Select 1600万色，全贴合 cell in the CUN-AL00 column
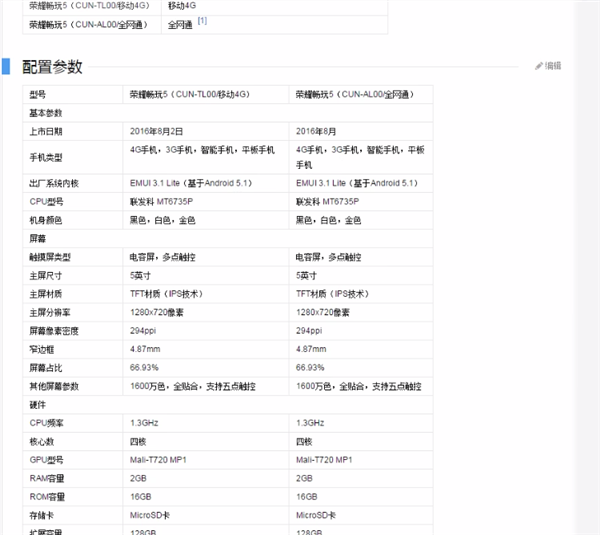The image size is (600, 535). tap(359, 386)
